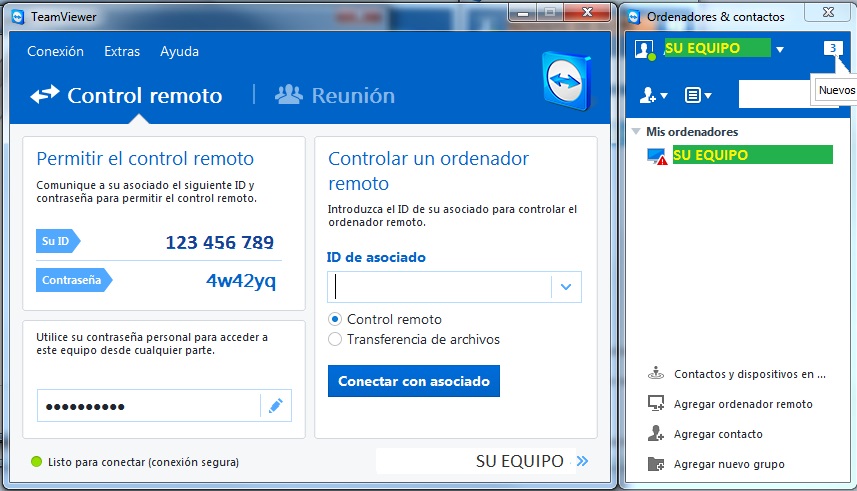Image resolution: width=857 pixels, height=491 pixels.
Task: Click the pencil icon to edit personal password
Action: [x=276, y=406]
